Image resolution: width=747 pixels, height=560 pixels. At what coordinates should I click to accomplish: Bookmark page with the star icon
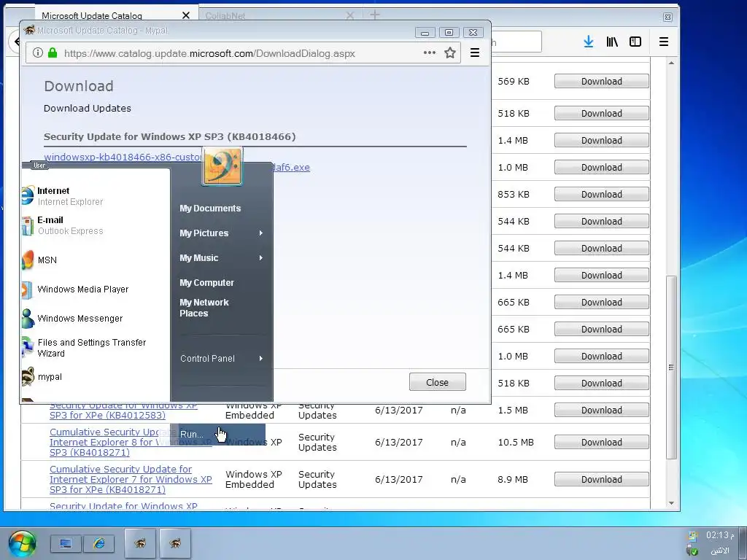point(449,52)
